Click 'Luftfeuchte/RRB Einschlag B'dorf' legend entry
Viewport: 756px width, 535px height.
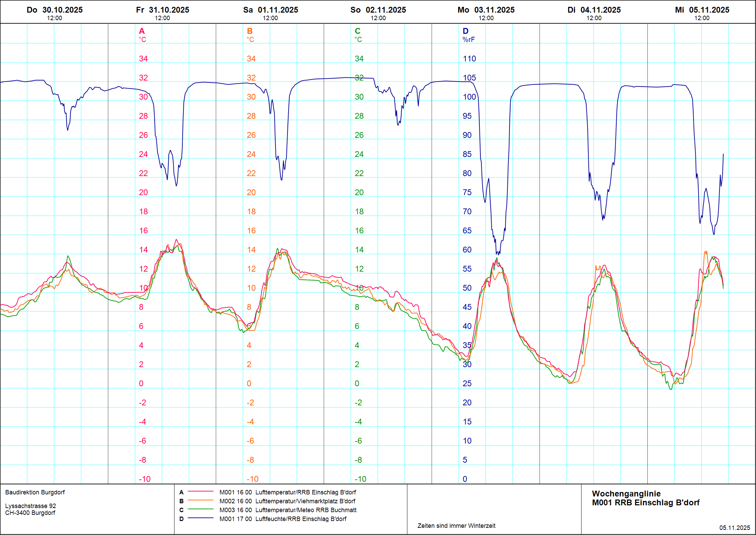pyautogui.click(x=300, y=519)
